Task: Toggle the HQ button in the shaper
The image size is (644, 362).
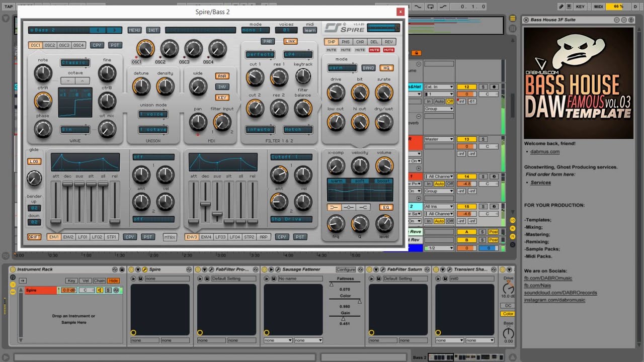Action: pos(386,68)
